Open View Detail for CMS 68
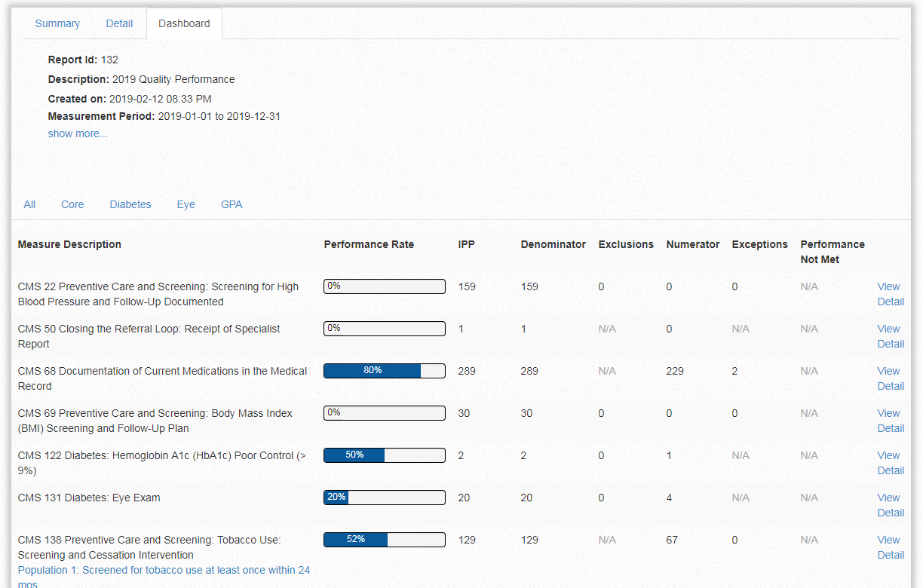This screenshot has width=923, height=588. (x=890, y=378)
